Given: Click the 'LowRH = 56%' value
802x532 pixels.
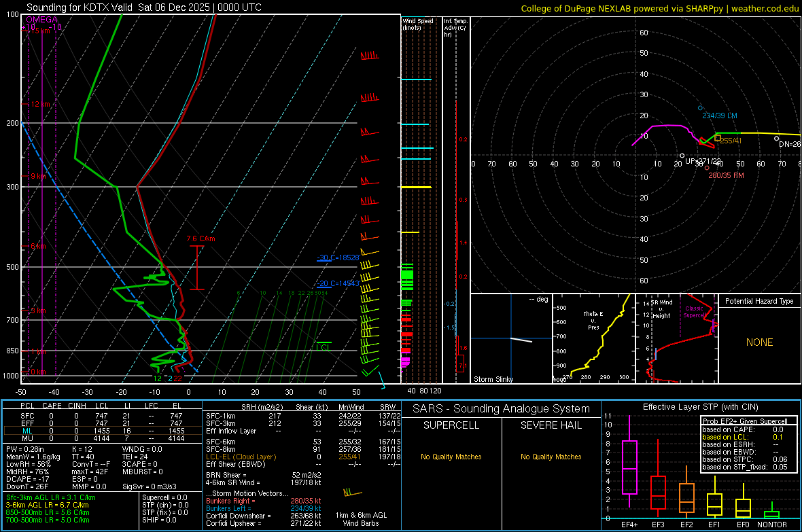Looking at the screenshot, I should [28, 464].
